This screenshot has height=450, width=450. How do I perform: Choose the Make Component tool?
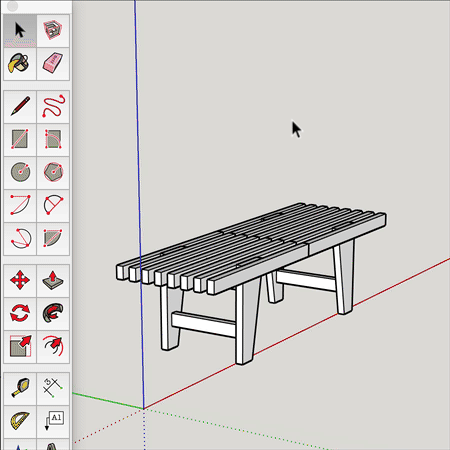click(x=53, y=30)
